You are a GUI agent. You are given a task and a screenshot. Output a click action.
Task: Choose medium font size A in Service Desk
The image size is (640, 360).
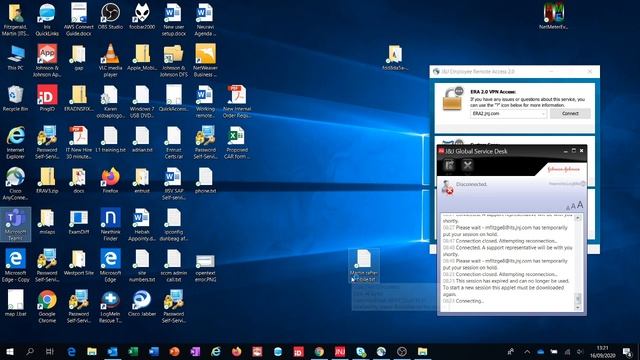coord(573,207)
